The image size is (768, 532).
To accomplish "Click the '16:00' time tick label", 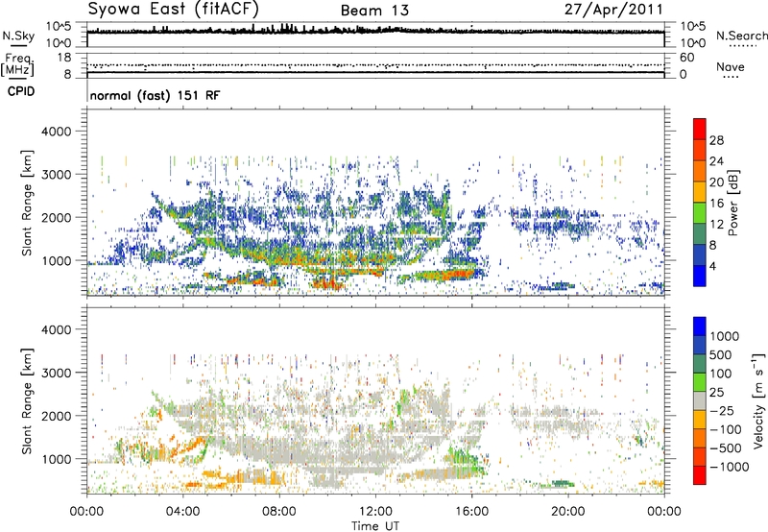I will tap(471, 512).
